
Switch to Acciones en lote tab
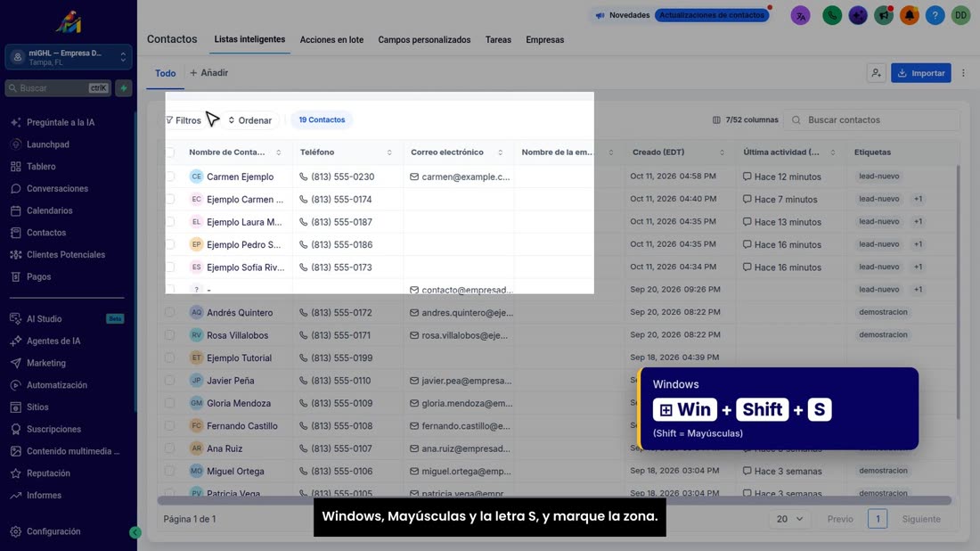331,39
